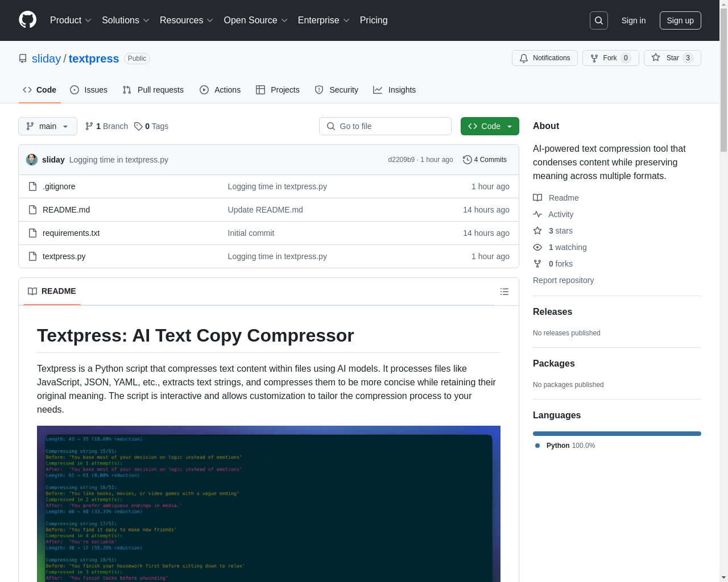Switch to the Insights tab

[395, 90]
